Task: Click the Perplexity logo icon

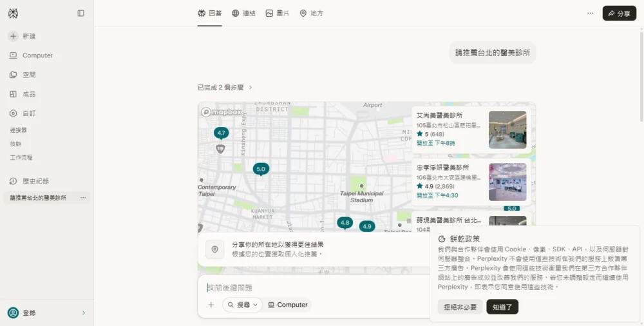Action: 13,13
